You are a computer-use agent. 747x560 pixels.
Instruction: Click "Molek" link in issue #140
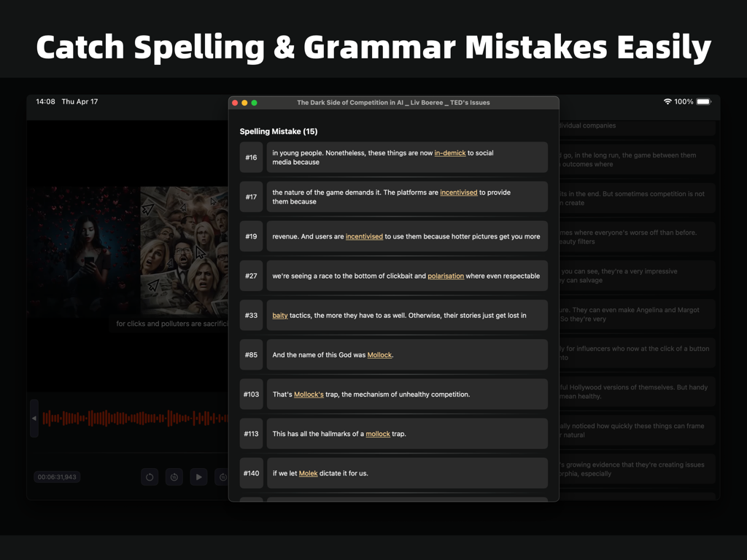(308, 472)
